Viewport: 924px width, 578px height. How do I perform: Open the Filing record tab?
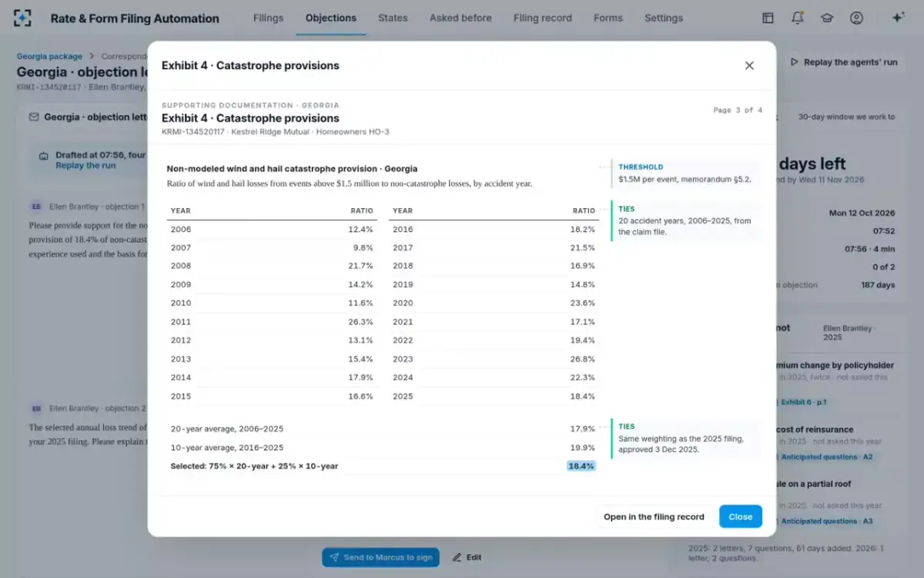(x=542, y=18)
